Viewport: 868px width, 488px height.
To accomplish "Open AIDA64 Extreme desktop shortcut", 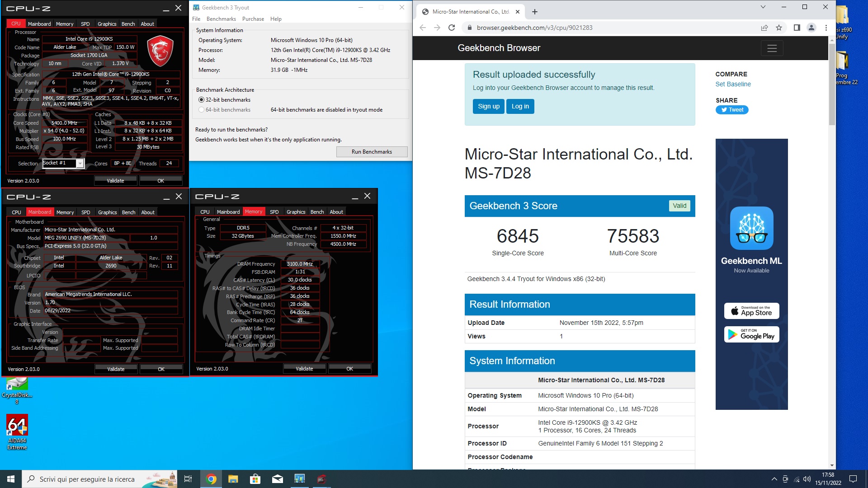I will (x=17, y=432).
